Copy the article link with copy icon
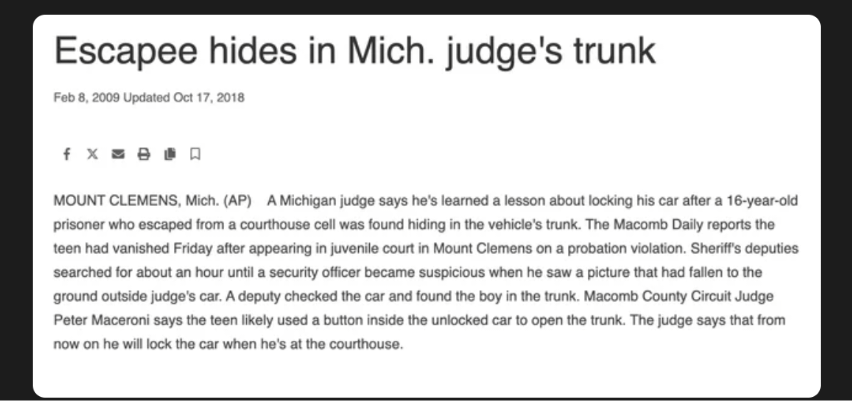 pyautogui.click(x=170, y=154)
